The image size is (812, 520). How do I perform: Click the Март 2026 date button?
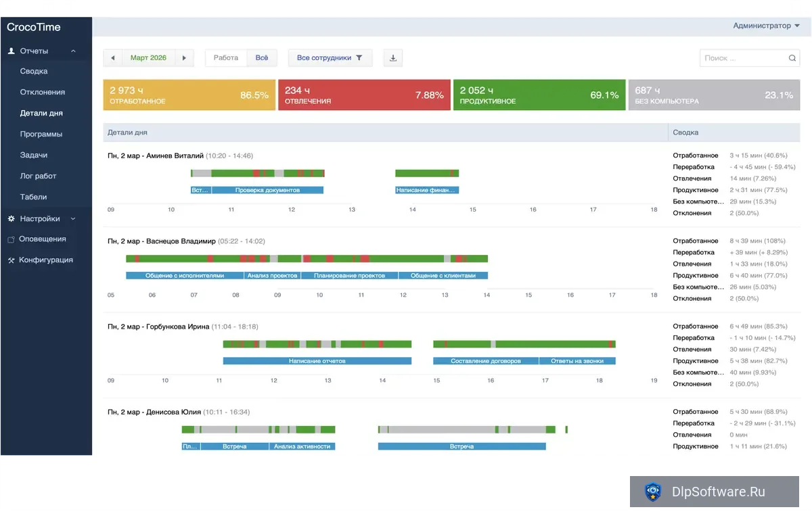[x=148, y=58]
